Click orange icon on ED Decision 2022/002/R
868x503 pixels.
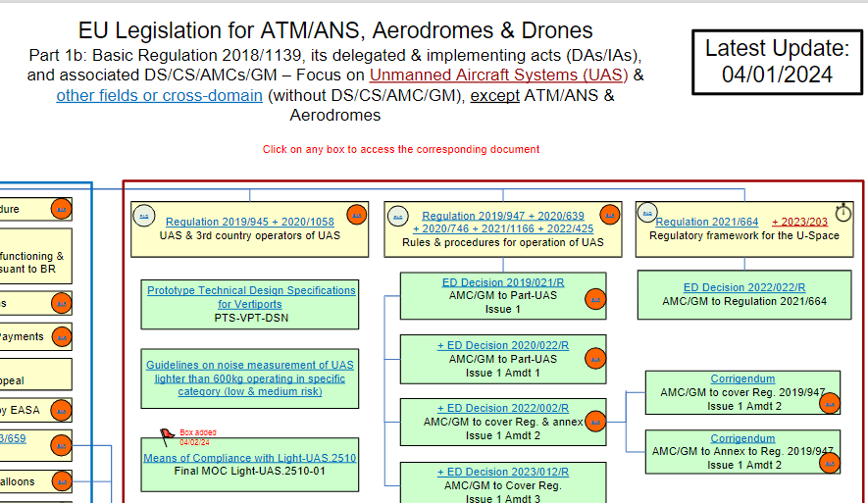pyautogui.click(x=595, y=423)
